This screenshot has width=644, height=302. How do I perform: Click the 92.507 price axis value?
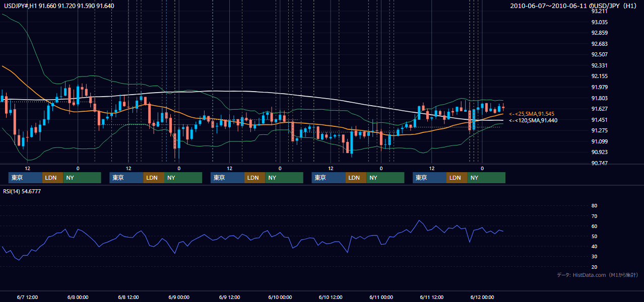599,54
